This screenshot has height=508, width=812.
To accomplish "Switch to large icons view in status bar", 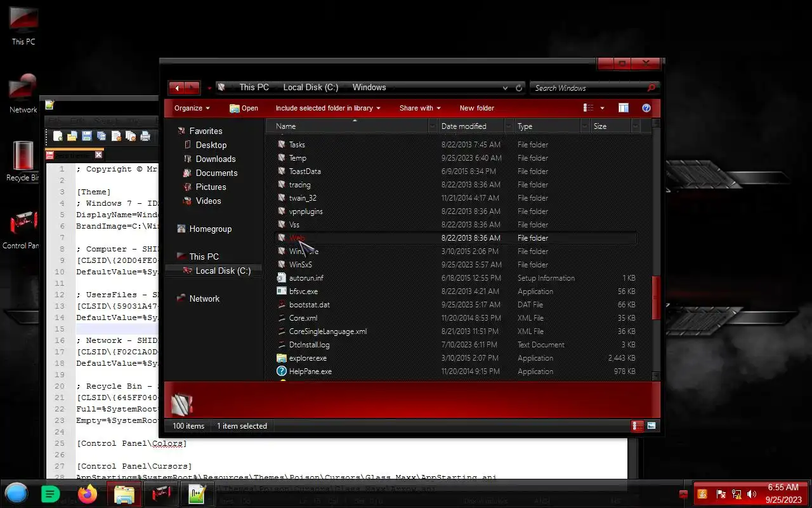I will click(651, 426).
